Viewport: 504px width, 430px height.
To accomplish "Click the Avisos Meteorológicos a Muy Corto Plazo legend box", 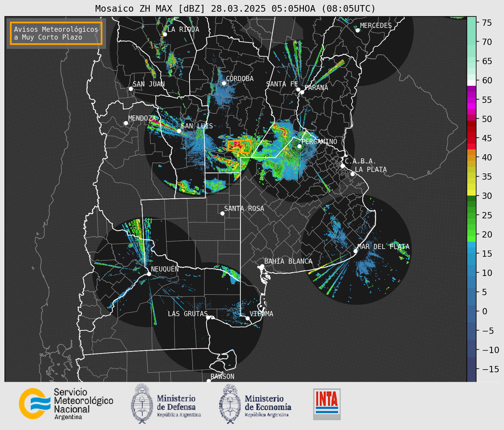I will [x=56, y=33].
